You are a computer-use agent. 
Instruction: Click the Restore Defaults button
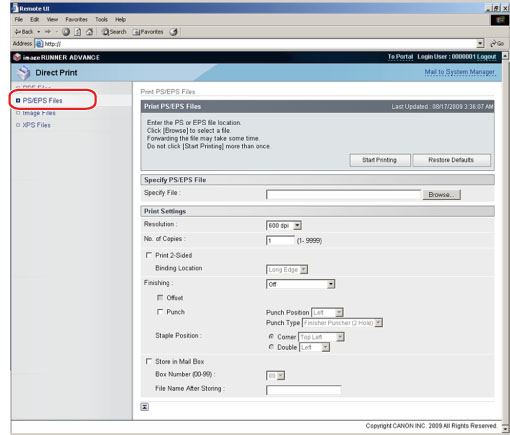pyautogui.click(x=451, y=160)
